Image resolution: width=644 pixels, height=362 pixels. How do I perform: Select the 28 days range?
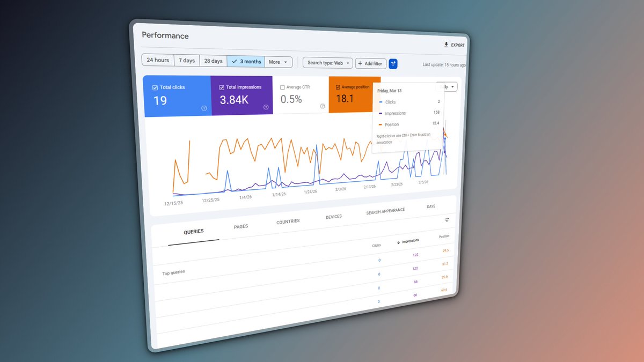(213, 61)
